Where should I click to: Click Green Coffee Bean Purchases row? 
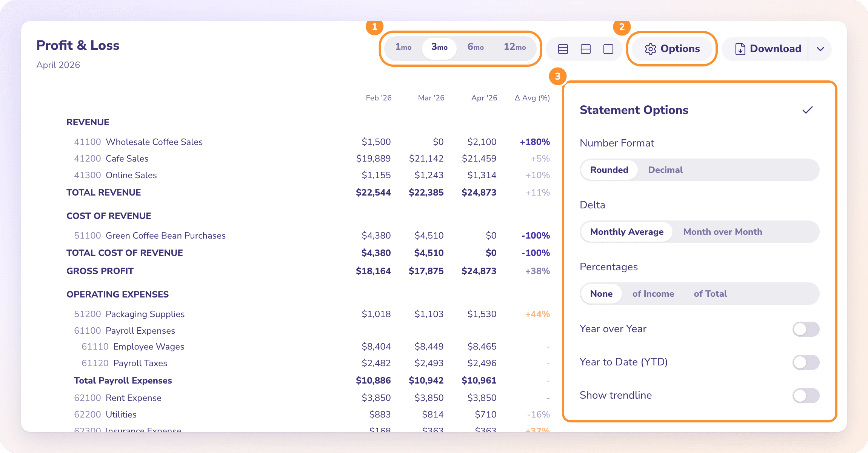tap(312, 236)
